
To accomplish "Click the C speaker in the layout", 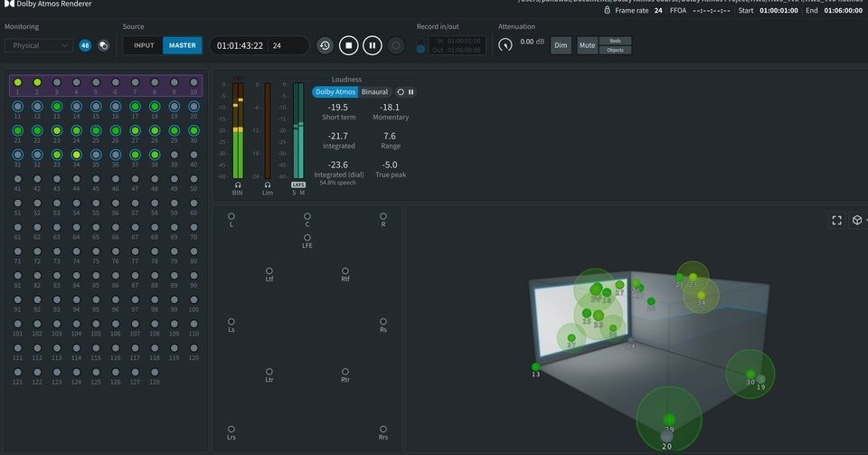I will (307, 216).
